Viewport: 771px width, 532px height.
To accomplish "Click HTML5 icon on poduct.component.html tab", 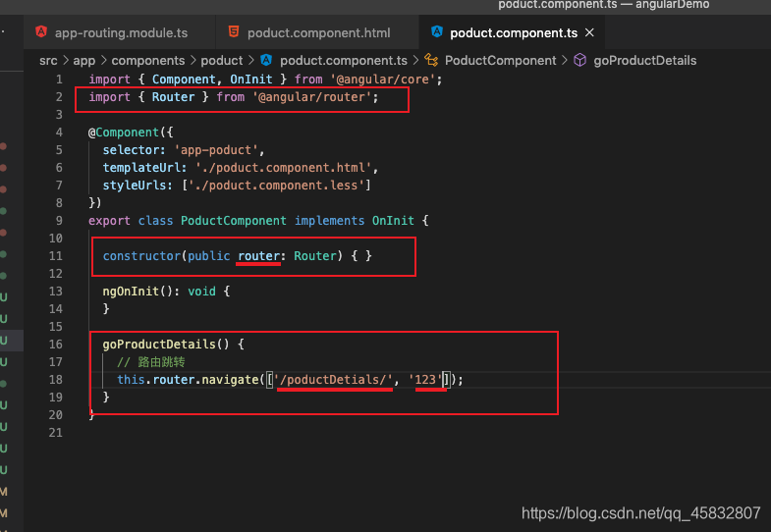I will 234,32.
